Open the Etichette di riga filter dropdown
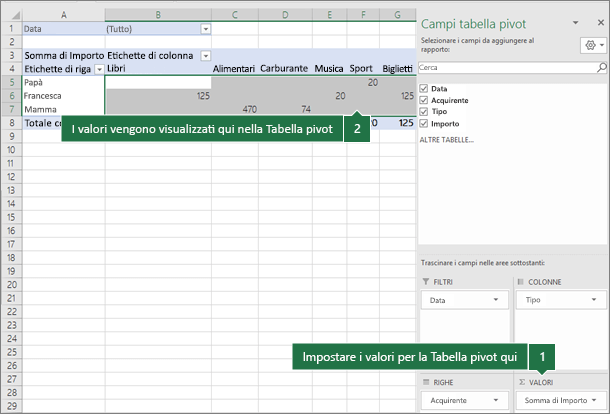Image resolution: width=610 pixels, height=414 pixels. tap(100, 70)
